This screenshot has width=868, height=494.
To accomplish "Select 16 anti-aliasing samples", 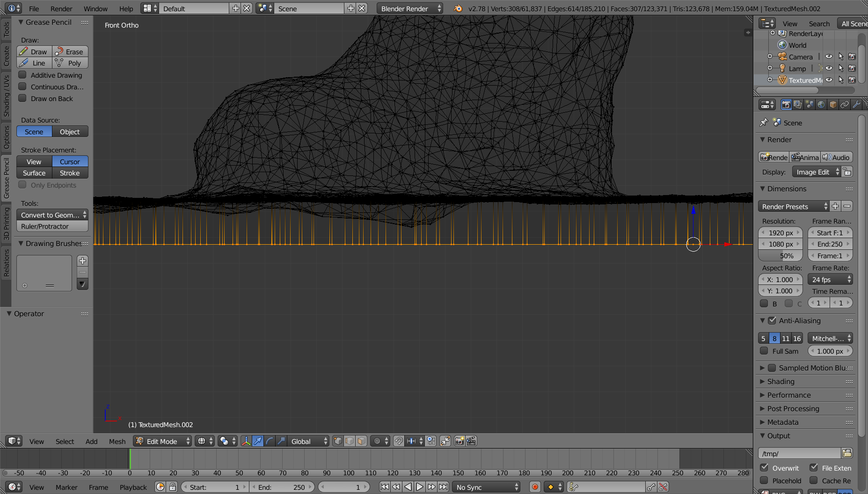I will 797,338.
